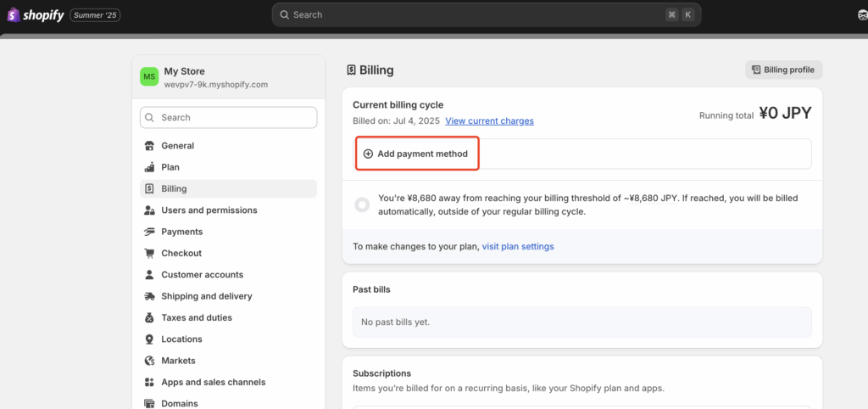
Task: Click the top Shopify Search bar
Action: point(487,14)
